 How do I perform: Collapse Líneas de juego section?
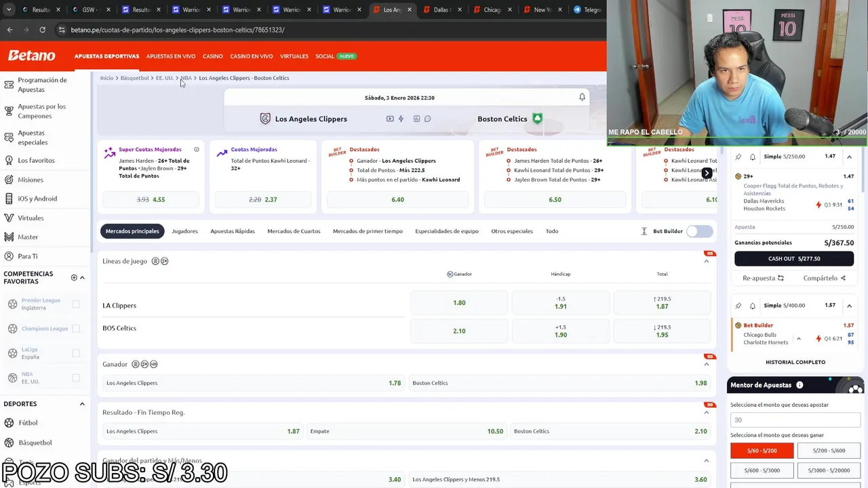(x=706, y=261)
